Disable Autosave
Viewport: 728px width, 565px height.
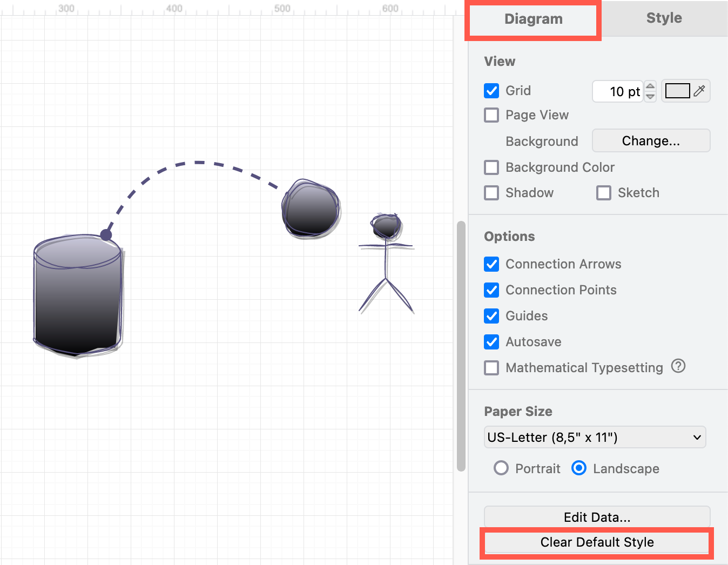(x=491, y=342)
